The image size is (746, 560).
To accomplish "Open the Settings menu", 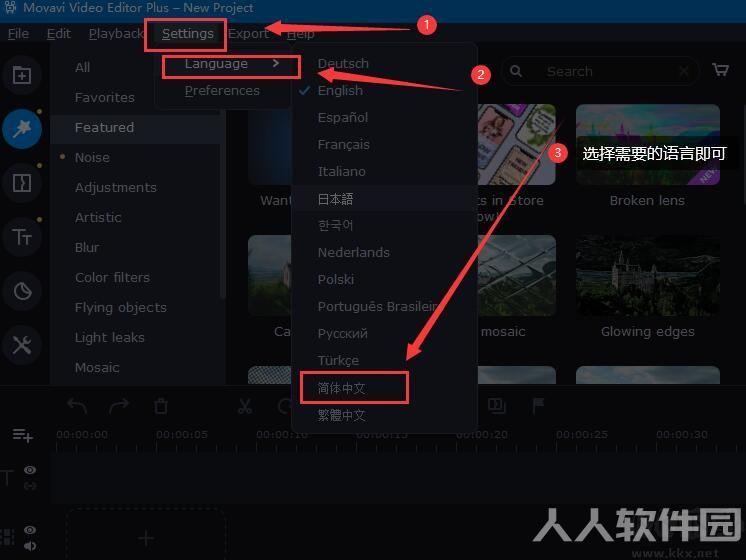I will coord(187,34).
